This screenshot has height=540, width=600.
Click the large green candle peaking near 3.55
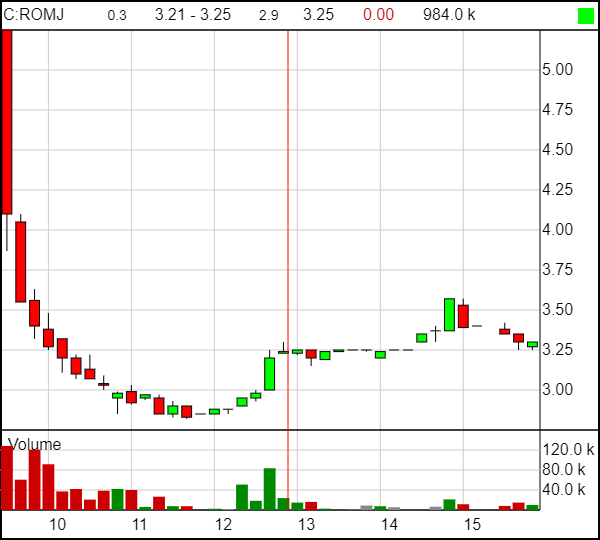click(449, 315)
